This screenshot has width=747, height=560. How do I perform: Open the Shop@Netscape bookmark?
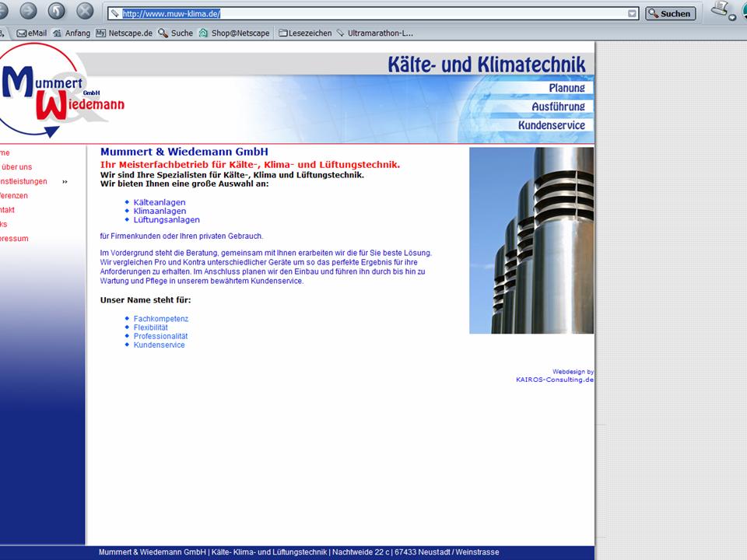234,33
